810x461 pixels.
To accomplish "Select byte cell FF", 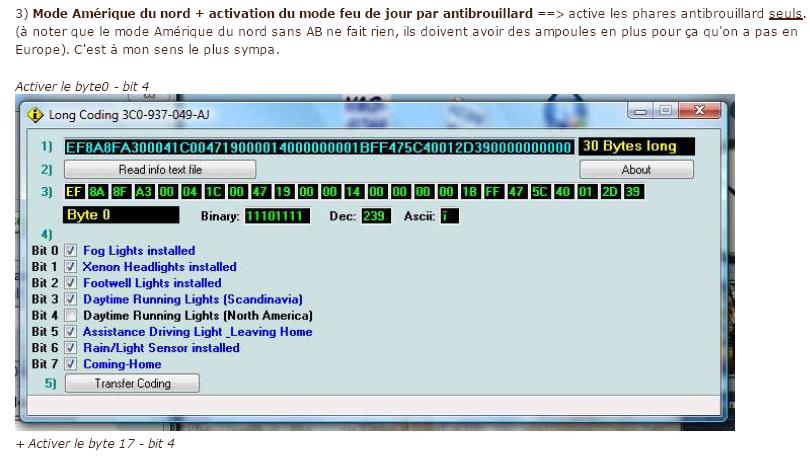I will [493, 192].
